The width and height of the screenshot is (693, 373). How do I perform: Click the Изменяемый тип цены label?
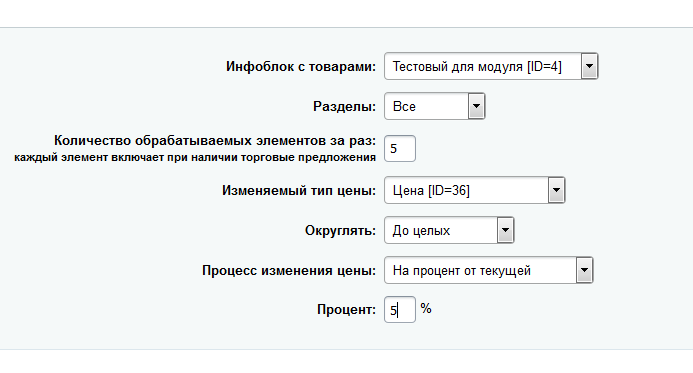[x=299, y=190]
